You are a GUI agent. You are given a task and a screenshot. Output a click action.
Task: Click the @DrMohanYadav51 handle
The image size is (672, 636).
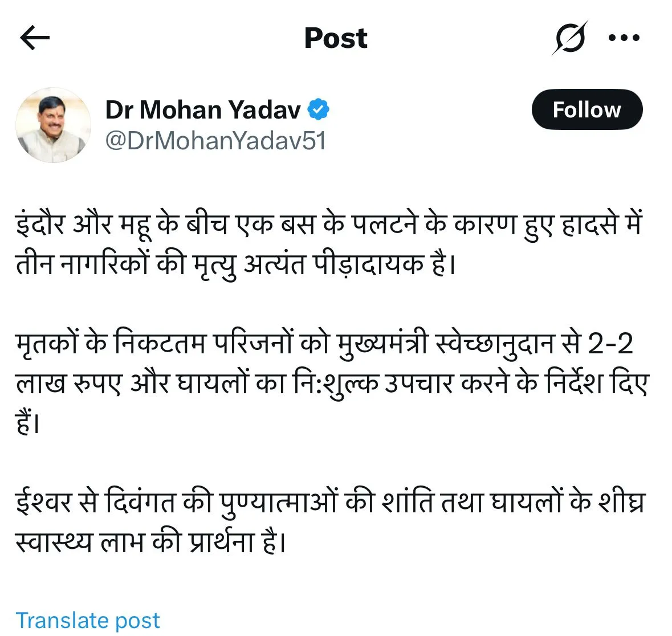coord(215,141)
